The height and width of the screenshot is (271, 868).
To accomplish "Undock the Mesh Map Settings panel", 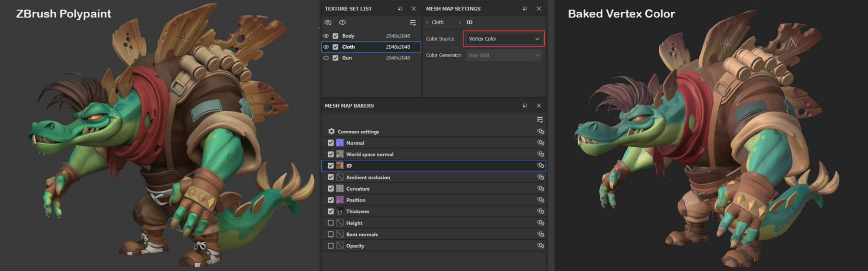I will click(525, 9).
